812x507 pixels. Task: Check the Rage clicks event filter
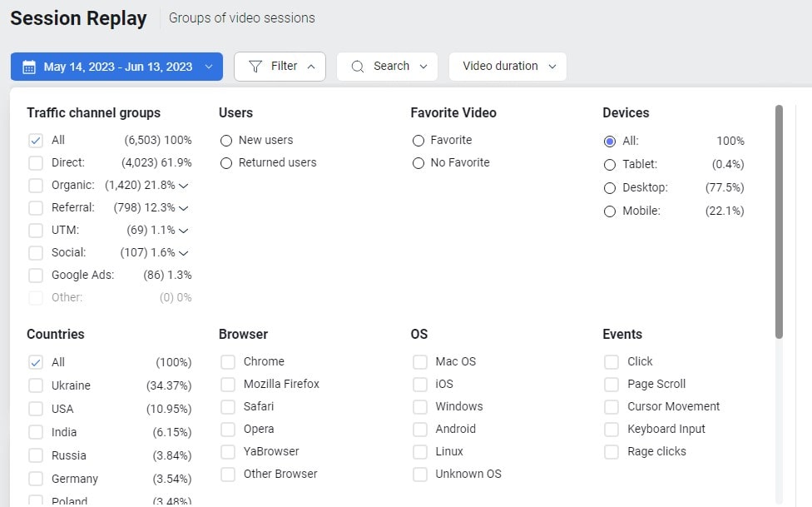(x=611, y=452)
